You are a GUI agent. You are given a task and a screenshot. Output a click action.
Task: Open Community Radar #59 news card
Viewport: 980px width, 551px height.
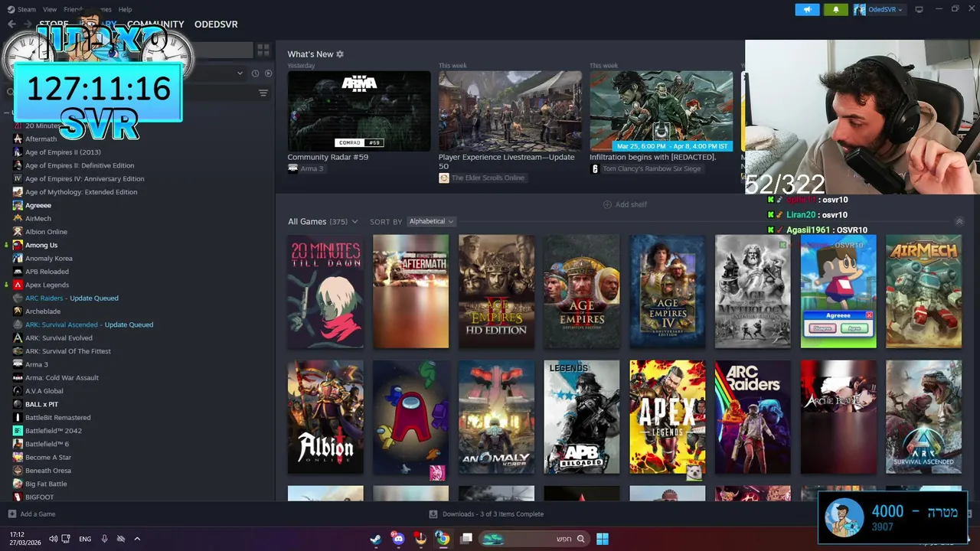(359, 111)
